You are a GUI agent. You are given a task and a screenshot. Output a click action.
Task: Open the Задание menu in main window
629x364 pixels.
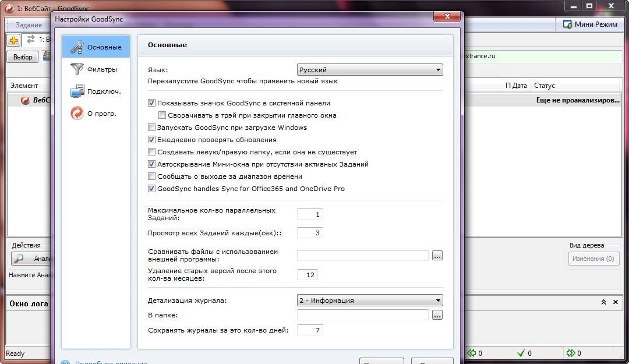[x=29, y=25]
